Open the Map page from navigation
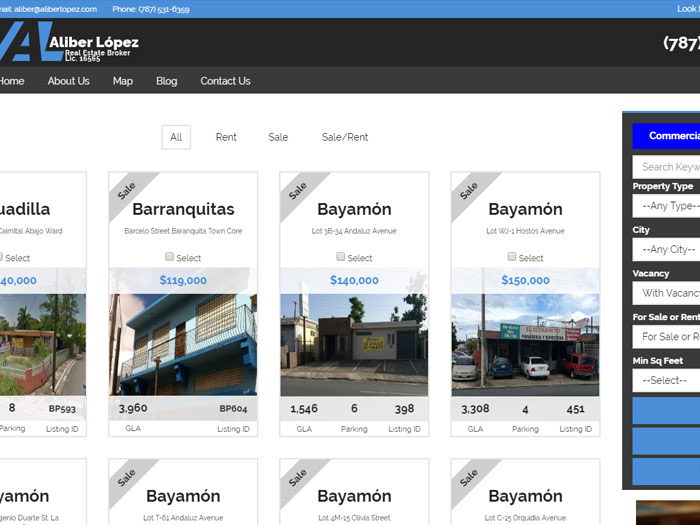This screenshot has height=525, width=700. point(122,81)
